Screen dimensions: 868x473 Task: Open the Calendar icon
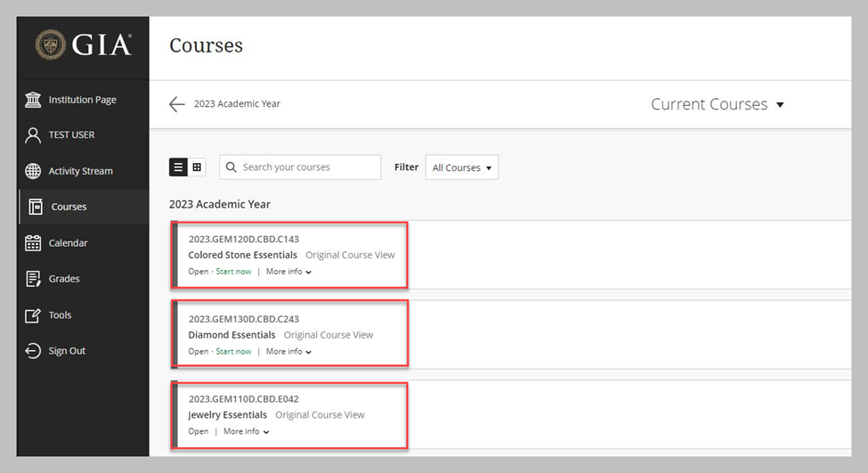[33, 242]
